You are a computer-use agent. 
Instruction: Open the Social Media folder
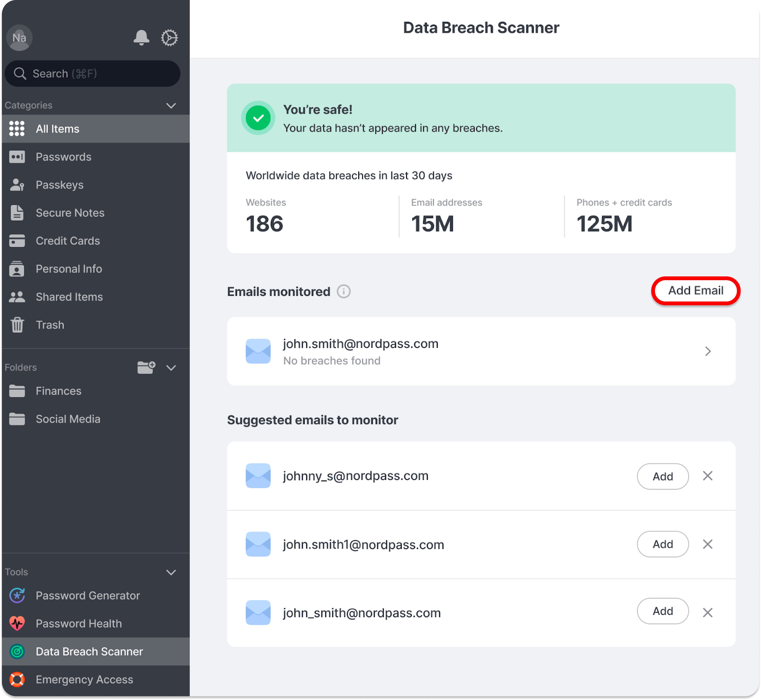(x=96, y=419)
